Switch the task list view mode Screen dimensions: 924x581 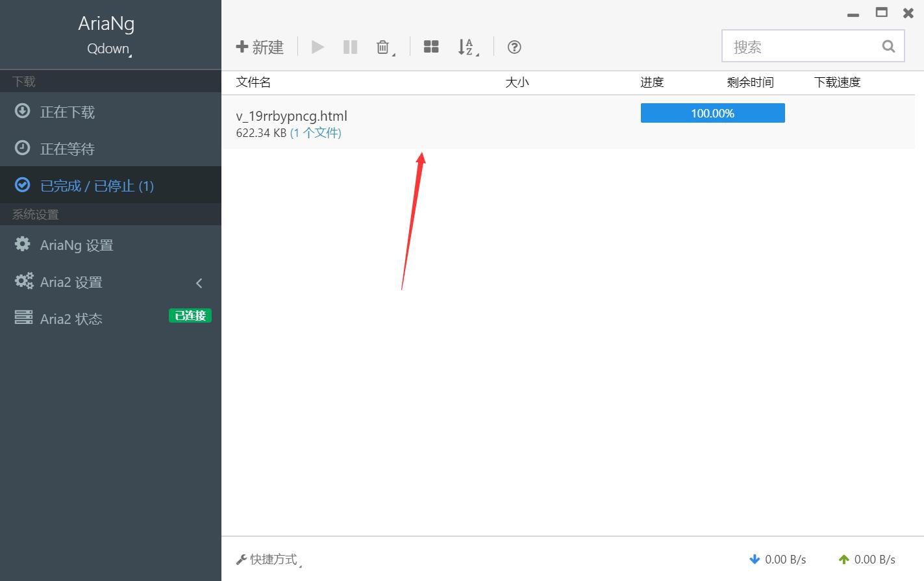pos(431,46)
